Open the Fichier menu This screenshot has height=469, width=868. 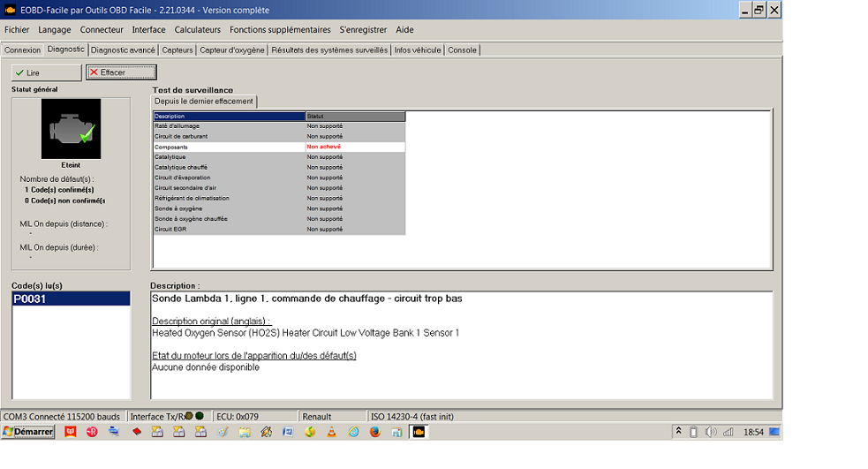pyautogui.click(x=17, y=29)
